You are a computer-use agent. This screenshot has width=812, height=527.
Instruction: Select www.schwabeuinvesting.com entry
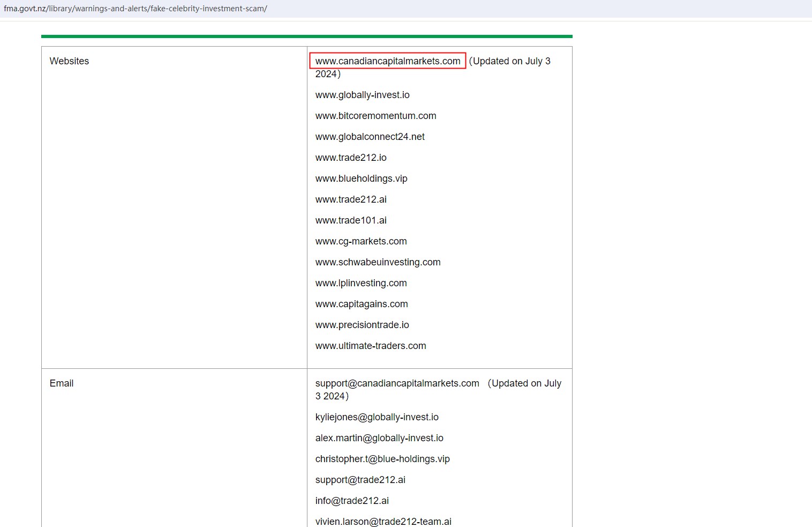click(x=378, y=262)
